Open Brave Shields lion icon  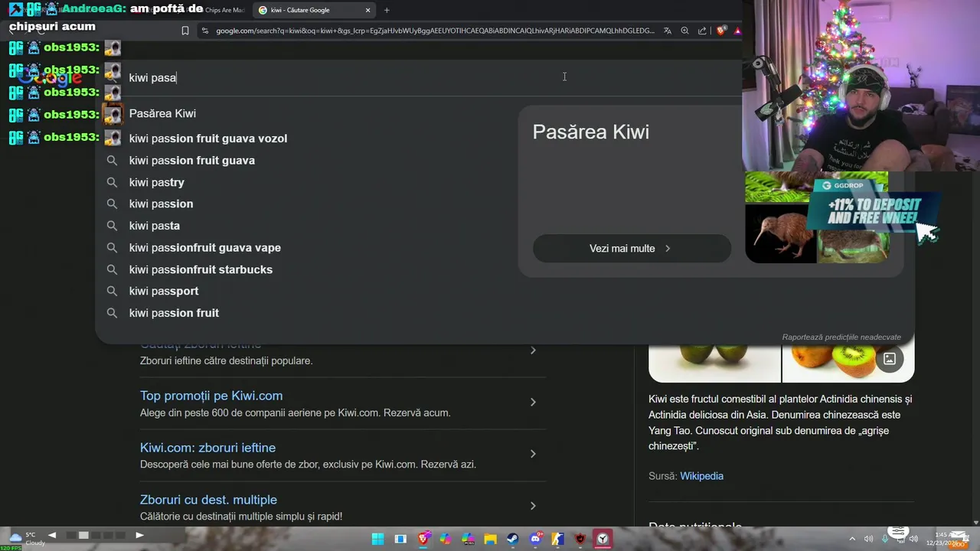click(721, 31)
